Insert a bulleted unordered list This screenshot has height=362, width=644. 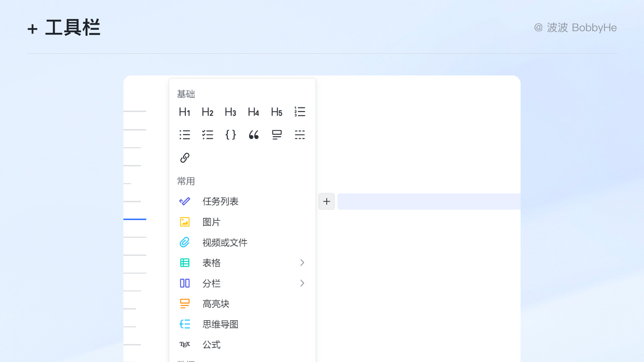(x=184, y=135)
